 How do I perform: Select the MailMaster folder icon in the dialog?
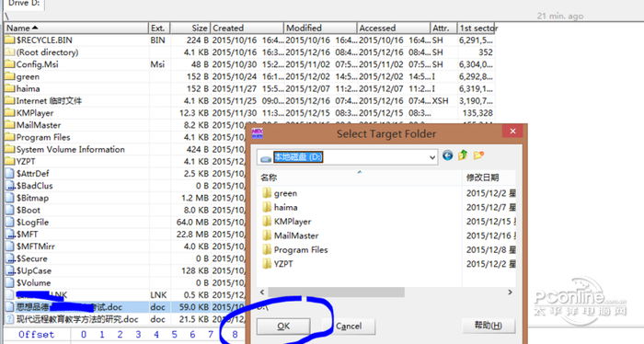pyautogui.click(x=267, y=235)
